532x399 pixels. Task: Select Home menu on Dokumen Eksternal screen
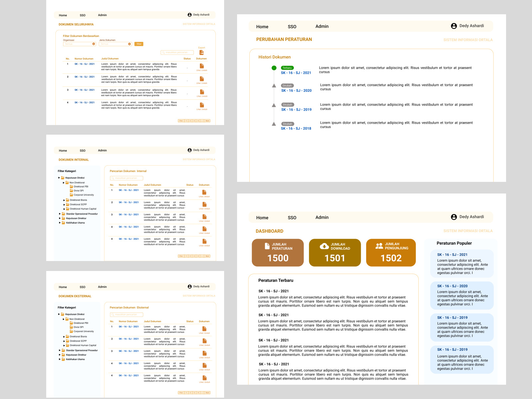point(63,287)
